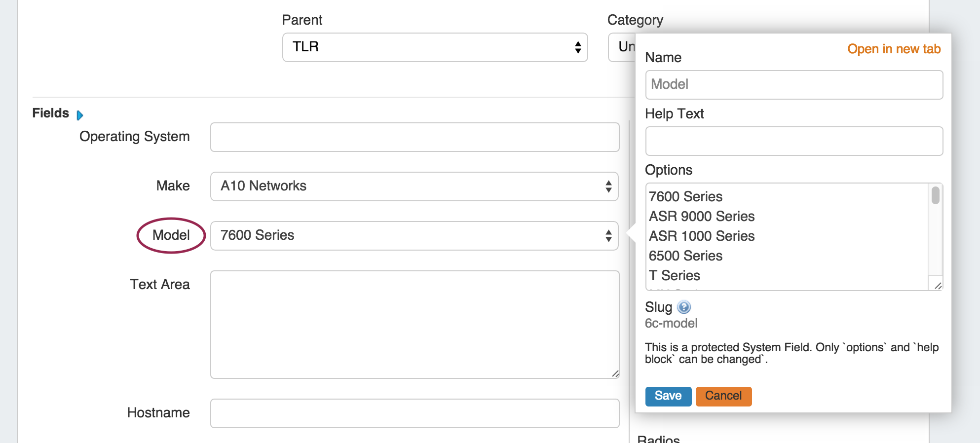The width and height of the screenshot is (980, 443).
Task: Click the Name field containing Model
Action: (x=794, y=85)
